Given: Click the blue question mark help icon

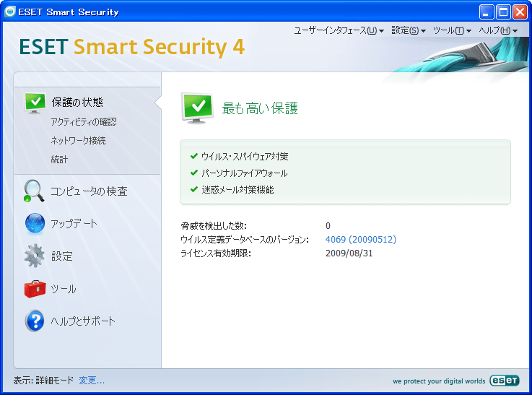Looking at the screenshot, I should tap(35, 321).
